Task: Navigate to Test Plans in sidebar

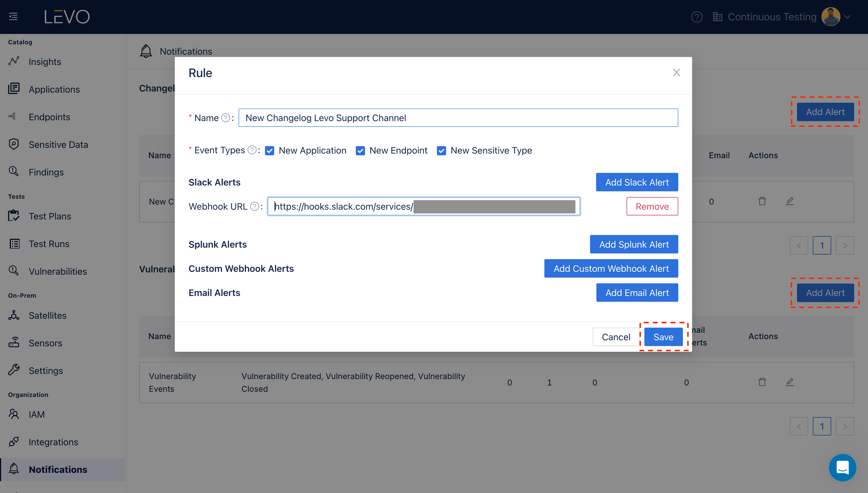Action: click(50, 216)
